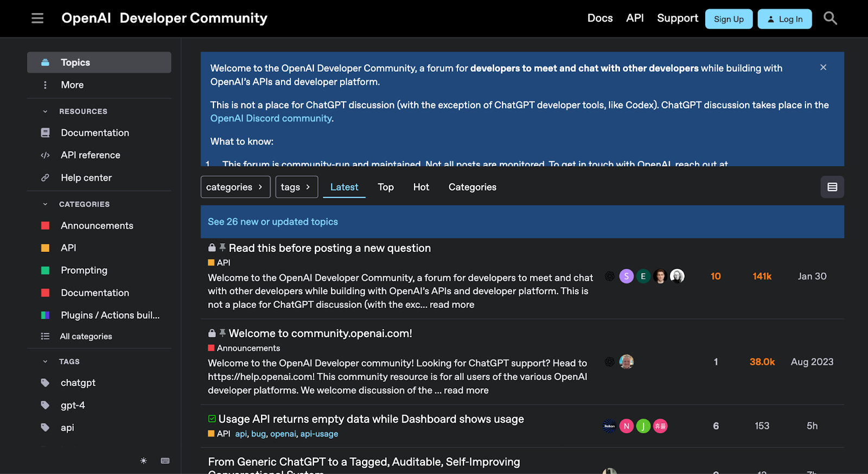
Task: Click the 141k views count
Action: tap(762, 276)
